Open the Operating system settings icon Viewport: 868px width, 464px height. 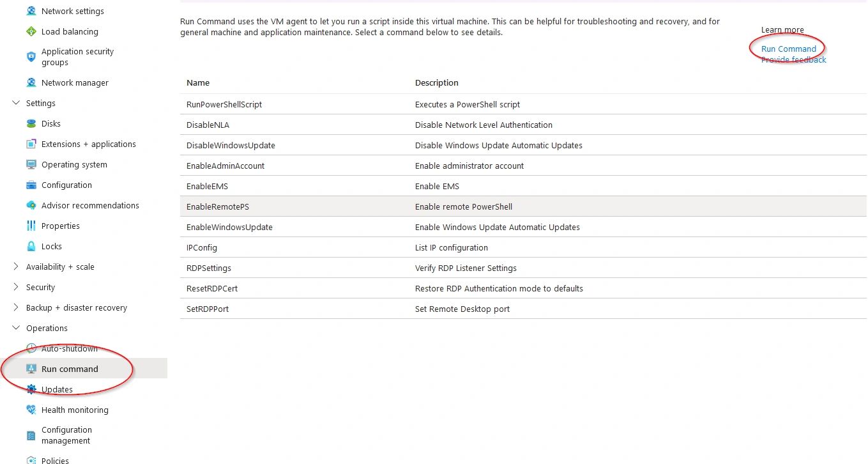(31, 164)
